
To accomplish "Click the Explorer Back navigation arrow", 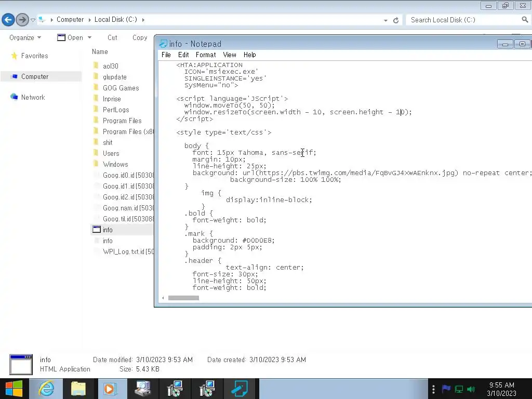I will (8, 20).
